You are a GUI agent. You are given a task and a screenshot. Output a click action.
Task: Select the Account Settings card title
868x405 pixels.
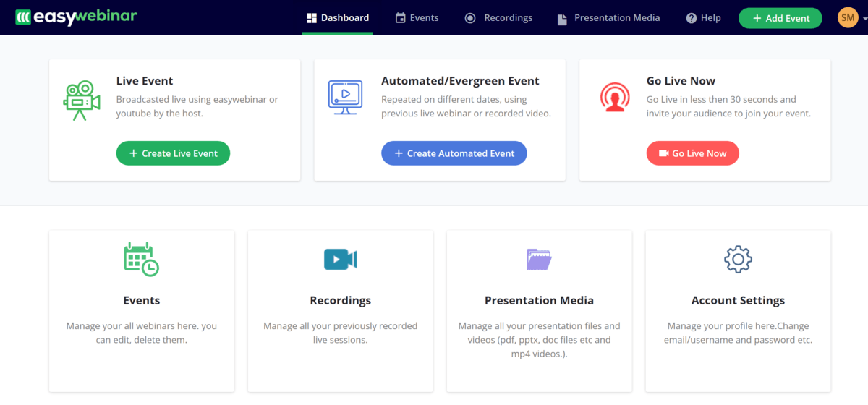(738, 300)
